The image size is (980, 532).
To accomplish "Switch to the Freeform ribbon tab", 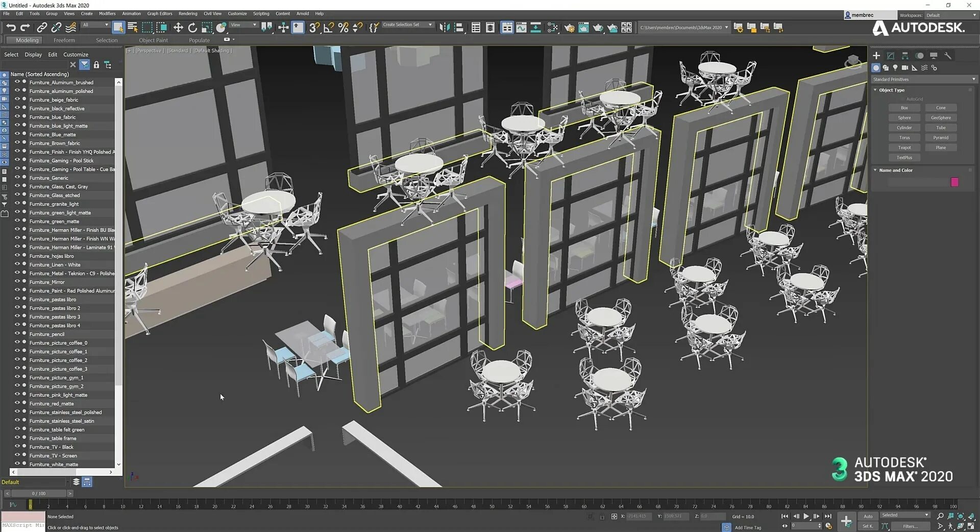I will 64,40.
